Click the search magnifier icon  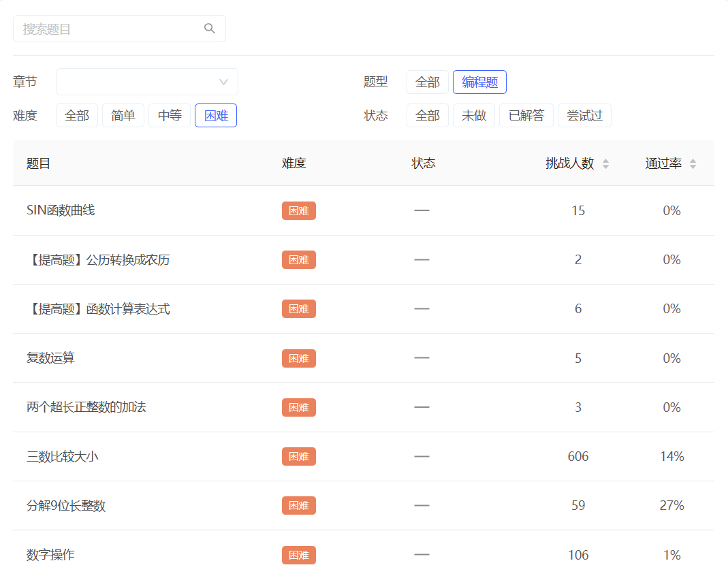click(x=210, y=29)
